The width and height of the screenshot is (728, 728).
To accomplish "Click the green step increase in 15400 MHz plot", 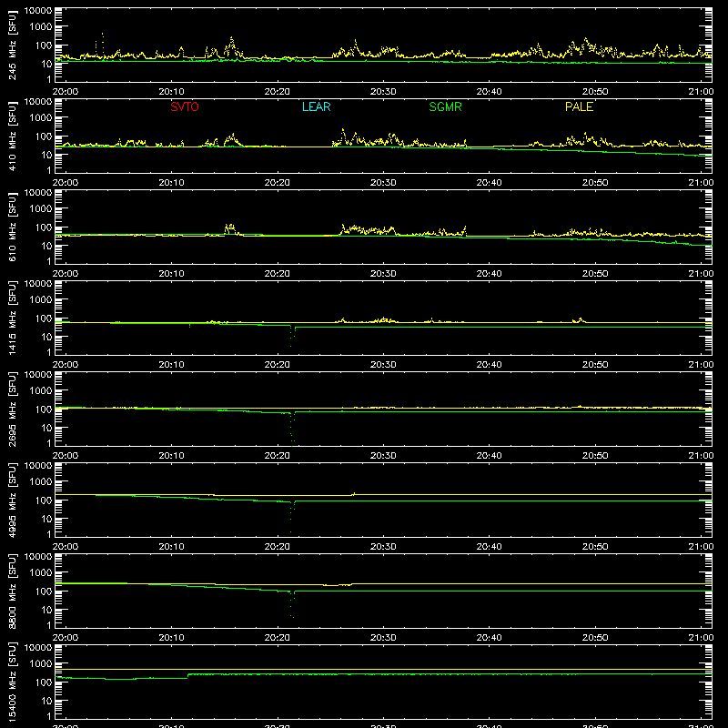I will (x=187, y=676).
